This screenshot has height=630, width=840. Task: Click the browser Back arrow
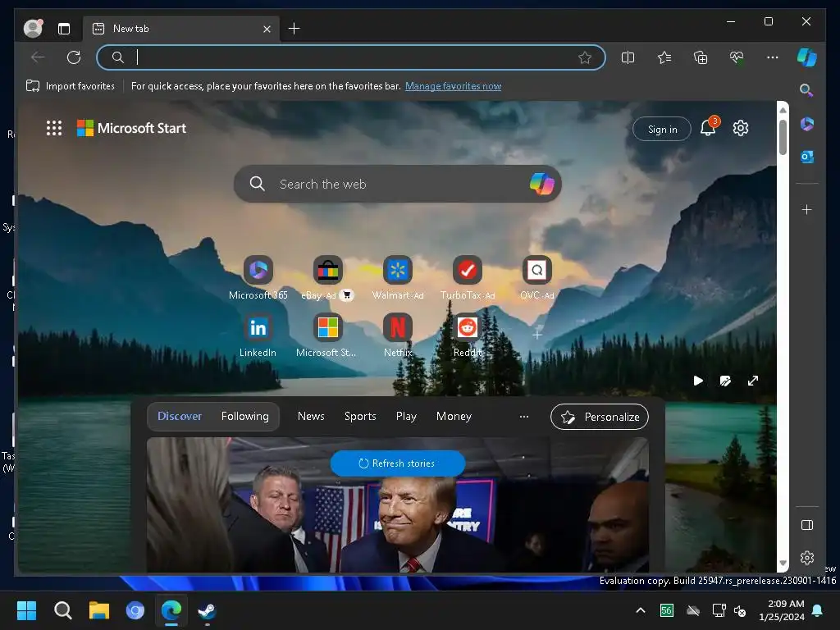pyautogui.click(x=38, y=57)
